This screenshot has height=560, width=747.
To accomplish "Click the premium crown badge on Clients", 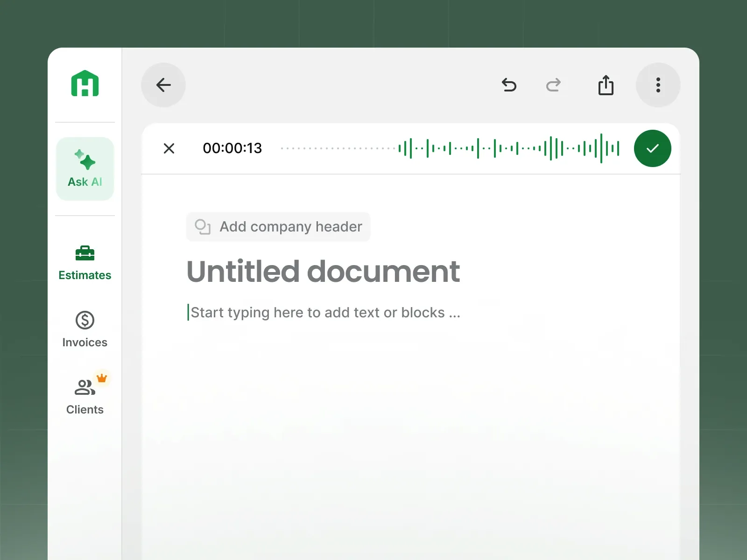I will point(102,378).
